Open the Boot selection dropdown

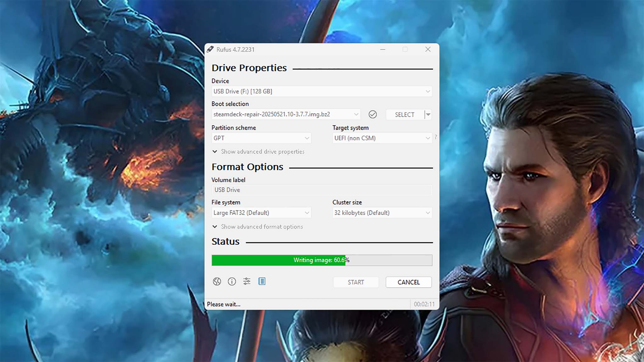tap(286, 114)
